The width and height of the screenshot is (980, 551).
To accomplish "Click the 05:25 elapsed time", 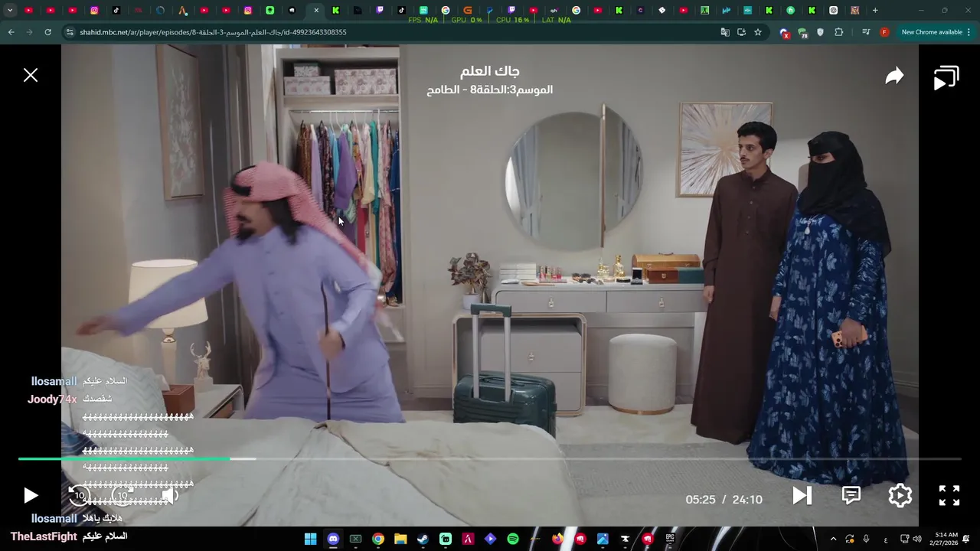I will 701,500.
